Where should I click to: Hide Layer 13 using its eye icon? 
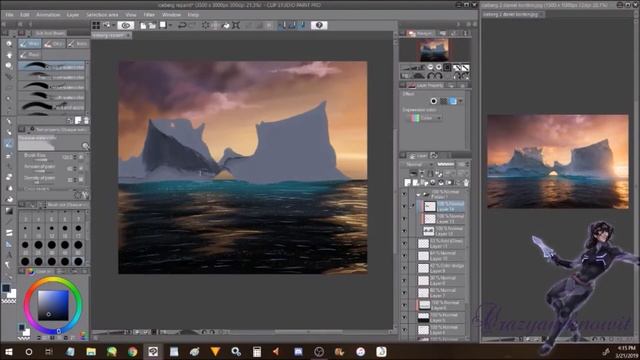point(404,219)
